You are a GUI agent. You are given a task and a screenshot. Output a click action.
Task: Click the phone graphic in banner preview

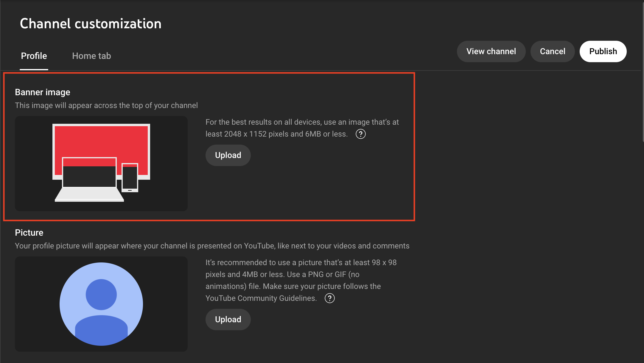(x=130, y=178)
